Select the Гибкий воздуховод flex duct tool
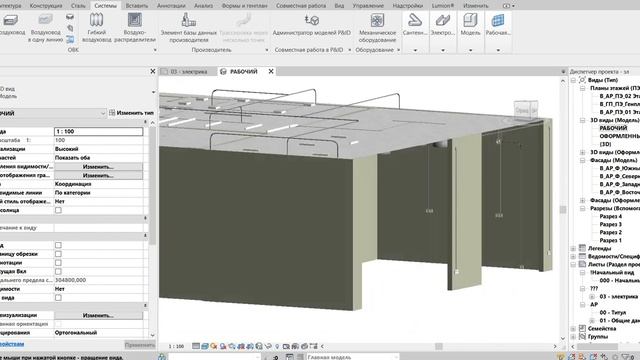640x360 pixels. 96,27
